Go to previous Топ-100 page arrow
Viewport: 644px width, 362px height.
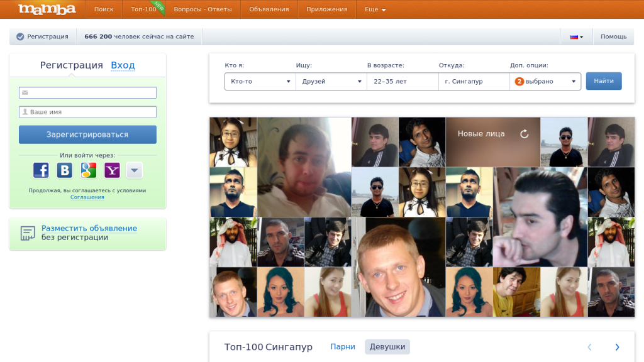(x=589, y=347)
